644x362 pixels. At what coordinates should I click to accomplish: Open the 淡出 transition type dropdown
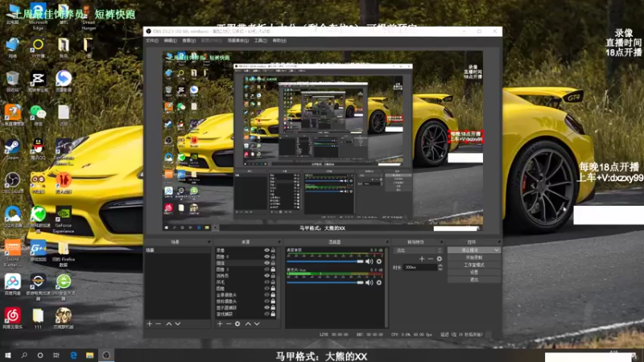(418, 250)
